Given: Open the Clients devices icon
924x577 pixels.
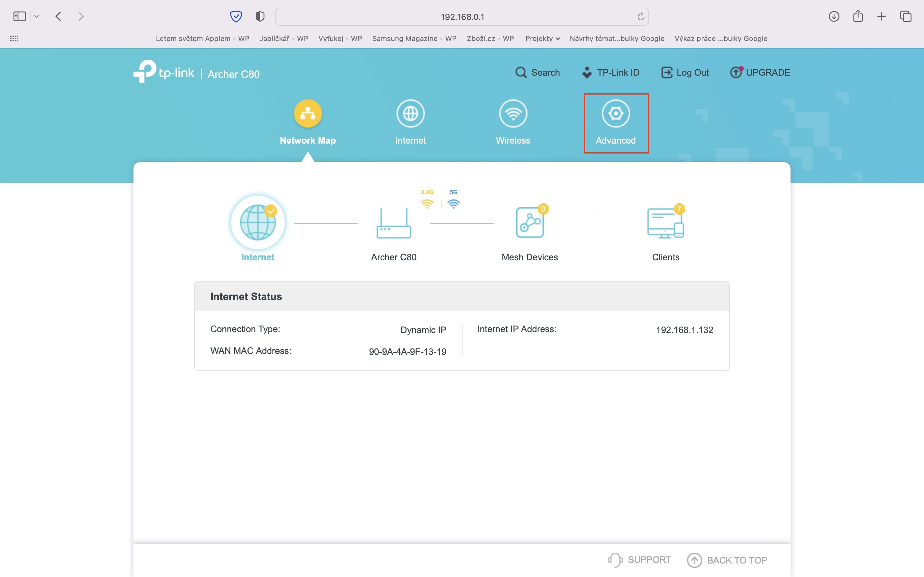Looking at the screenshot, I should click(665, 223).
